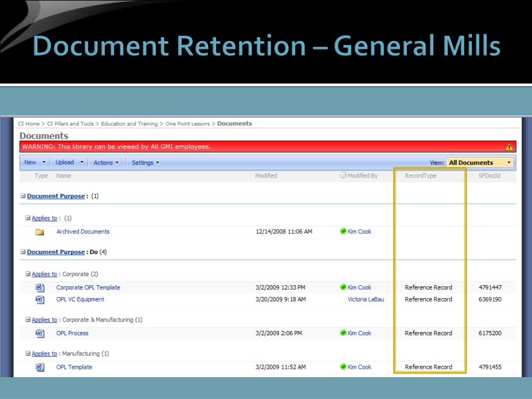Click green presence dot for OPL Process row
The width and height of the screenshot is (532, 399).
click(343, 333)
